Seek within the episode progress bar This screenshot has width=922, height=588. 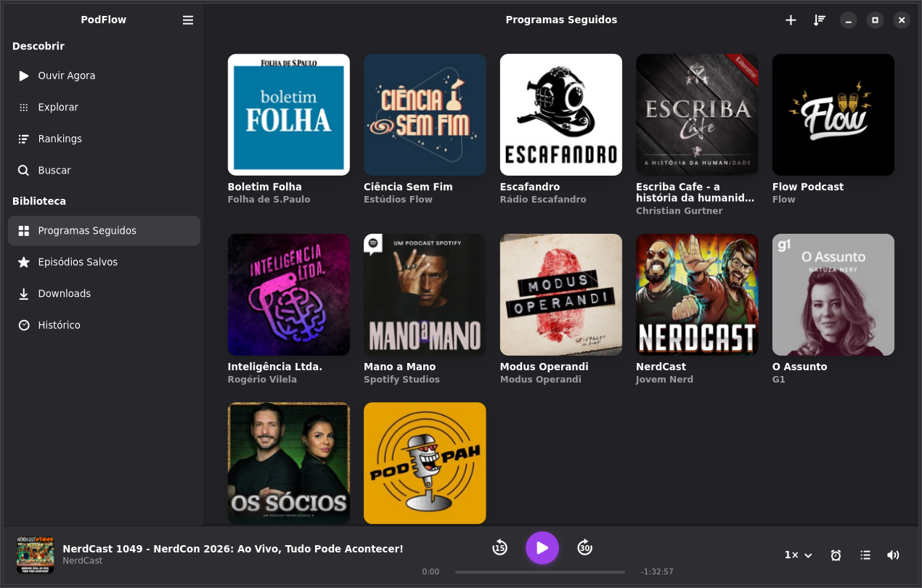point(540,572)
